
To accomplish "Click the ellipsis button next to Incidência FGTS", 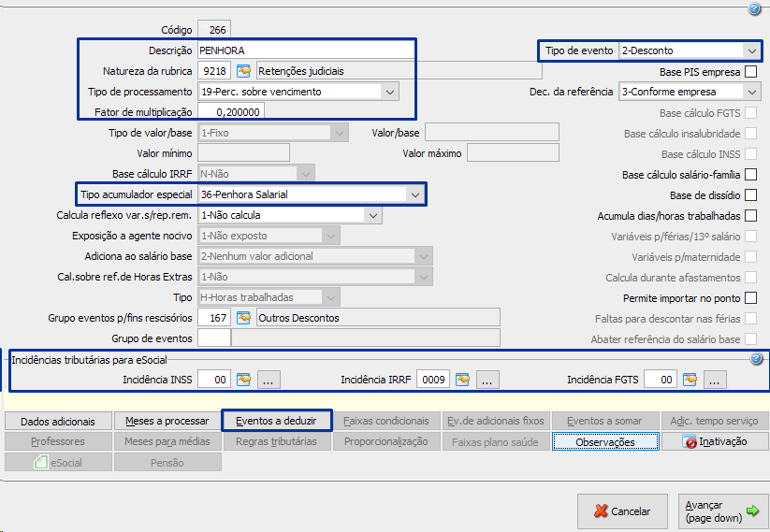I will [715, 380].
